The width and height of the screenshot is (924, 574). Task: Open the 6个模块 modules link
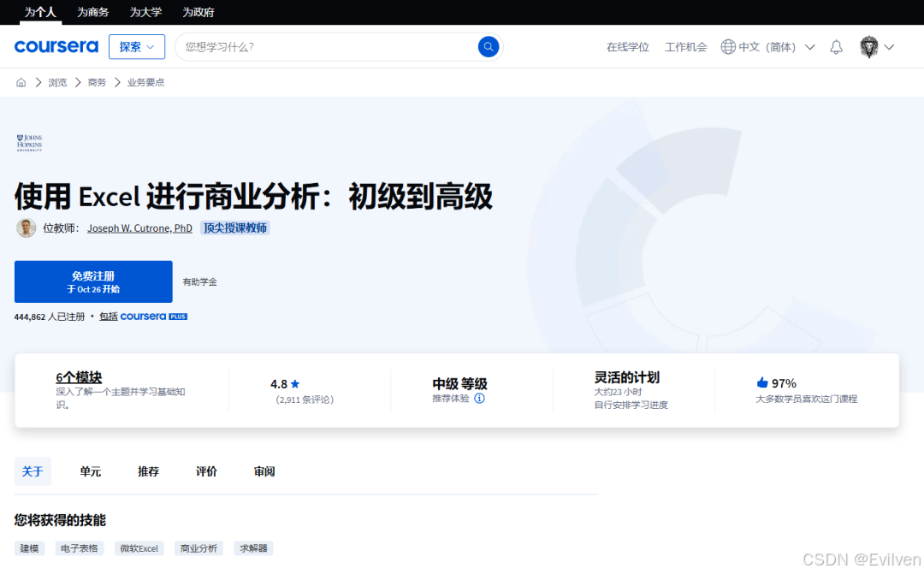[x=79, y=377]
